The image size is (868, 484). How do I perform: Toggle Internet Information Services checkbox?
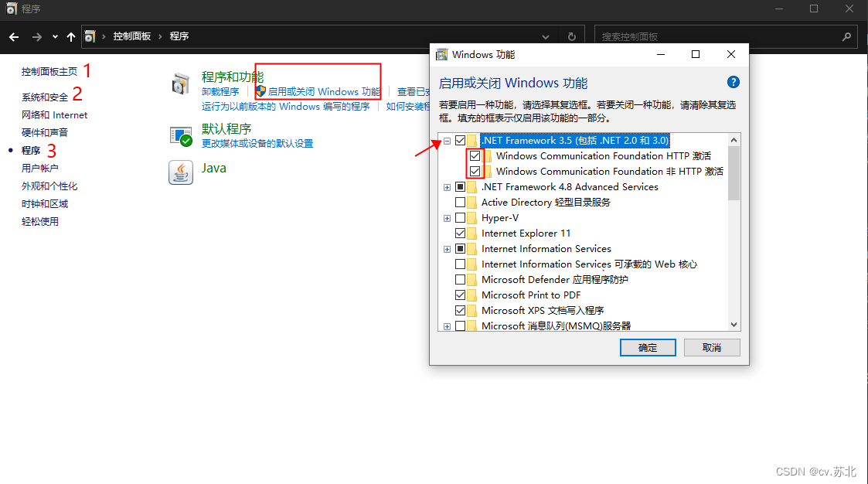tap(460, 249)
